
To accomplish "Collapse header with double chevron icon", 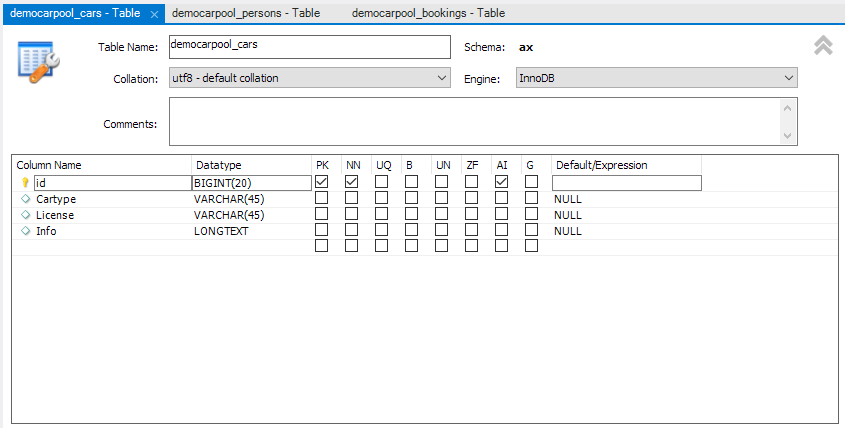I will pos(823,46).
